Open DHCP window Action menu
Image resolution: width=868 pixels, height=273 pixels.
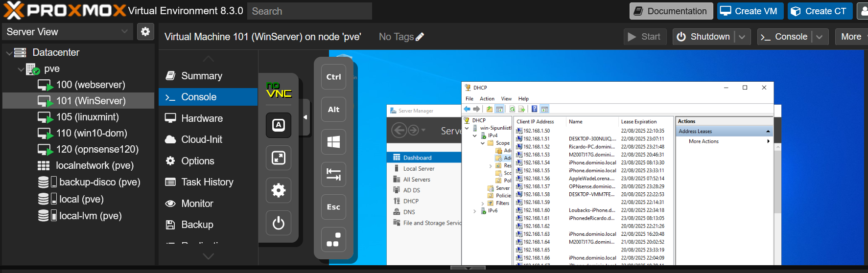487,99
